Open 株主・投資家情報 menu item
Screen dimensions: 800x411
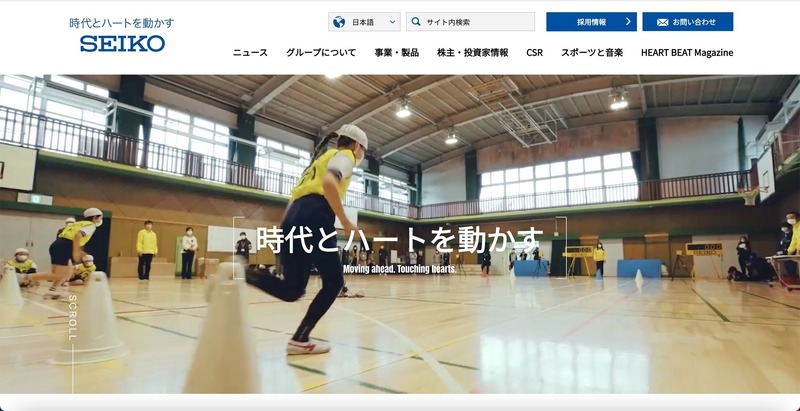(x=472, y=52)
